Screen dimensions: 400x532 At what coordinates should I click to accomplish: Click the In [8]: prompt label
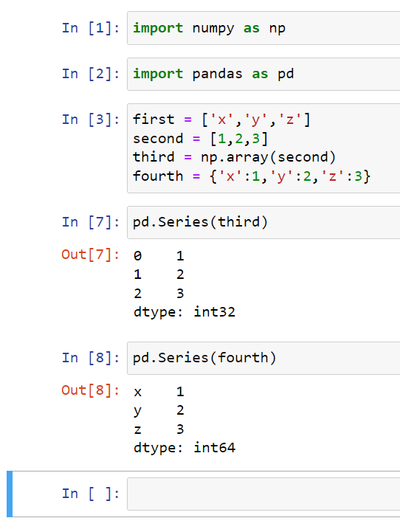pos(91,358)
